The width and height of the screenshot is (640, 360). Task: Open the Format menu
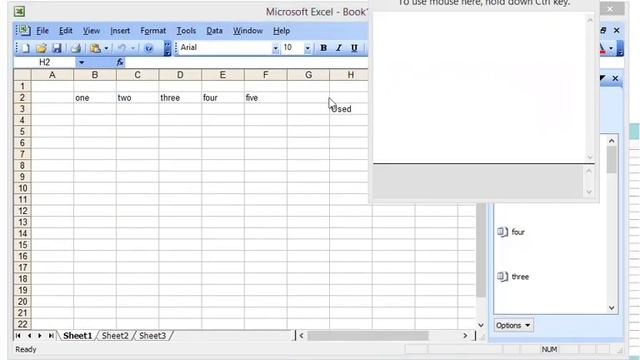point(153,31)
